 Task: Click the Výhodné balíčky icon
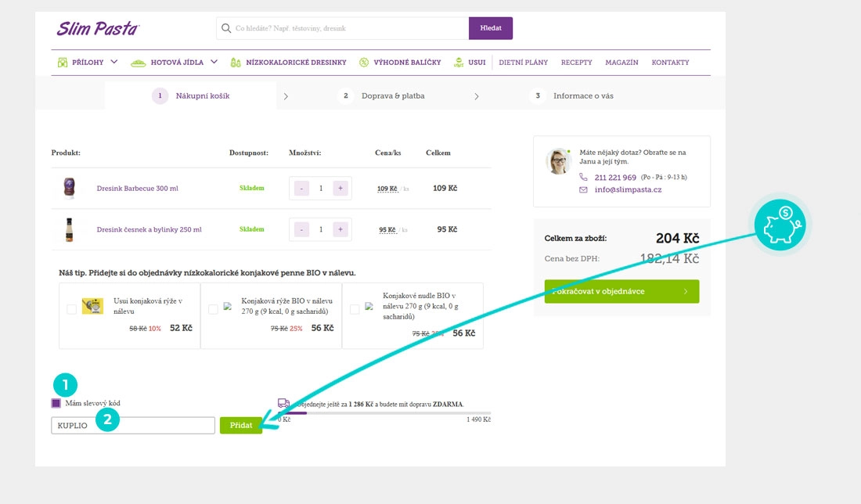point(364,63)
